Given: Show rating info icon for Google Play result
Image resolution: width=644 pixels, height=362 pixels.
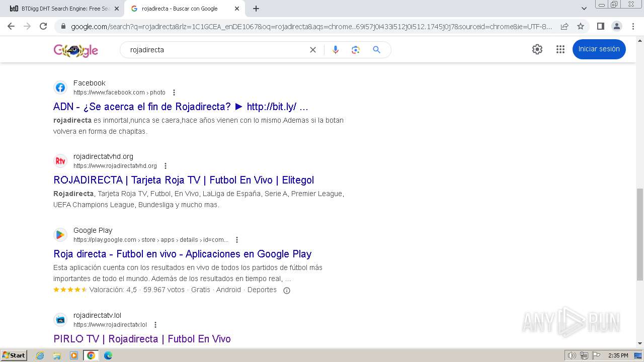Looking at the screenshot, I should click(x=287, y=290).
